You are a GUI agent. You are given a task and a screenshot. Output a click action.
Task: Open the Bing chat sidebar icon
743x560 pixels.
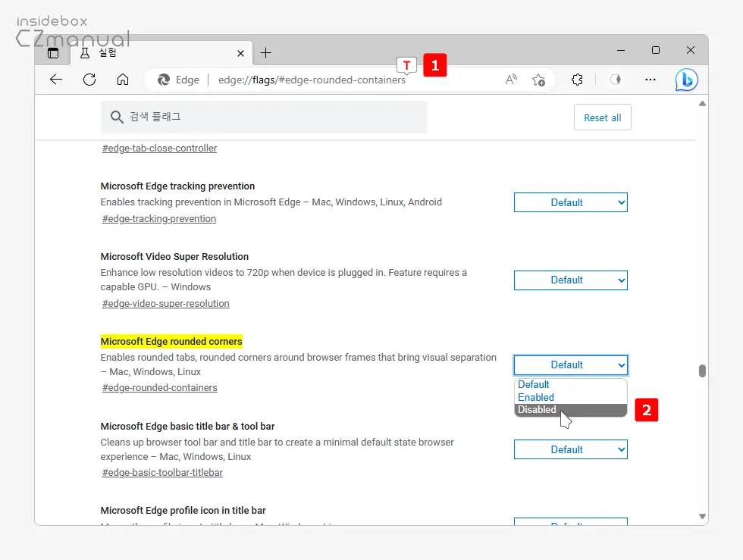pyautogui.click(x=686, y=80)
